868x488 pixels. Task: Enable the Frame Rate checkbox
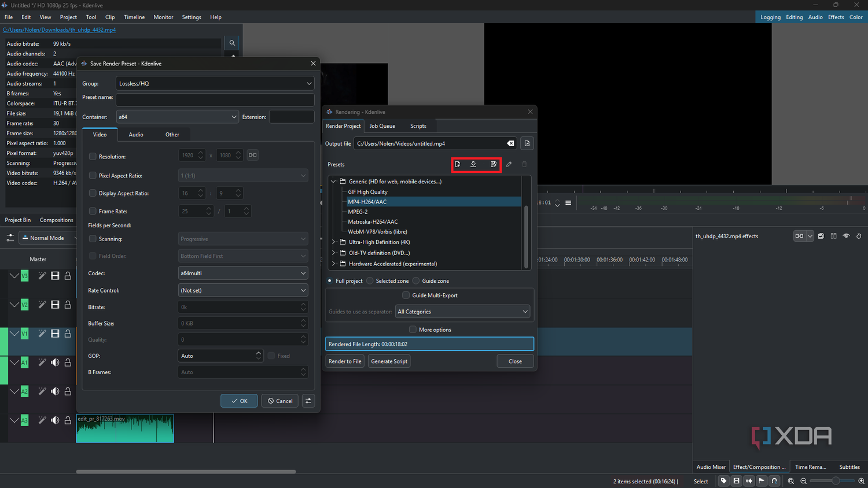(x=93, y=212)
